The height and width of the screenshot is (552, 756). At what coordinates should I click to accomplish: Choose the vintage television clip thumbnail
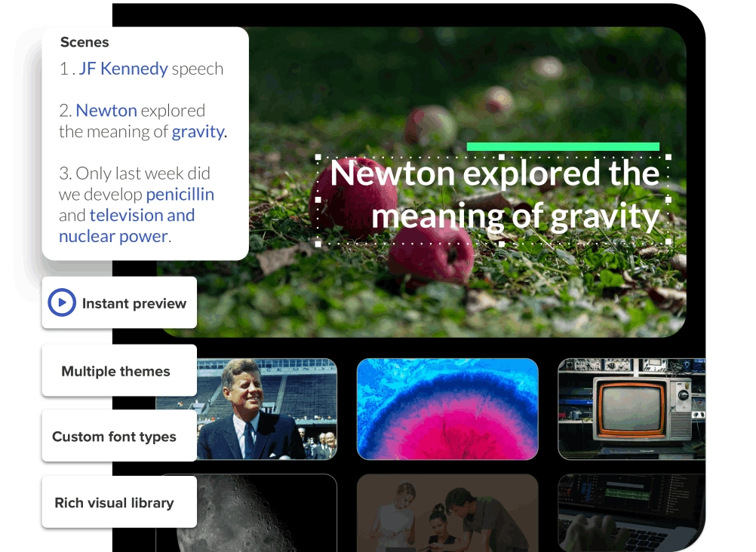pos(631,409)
